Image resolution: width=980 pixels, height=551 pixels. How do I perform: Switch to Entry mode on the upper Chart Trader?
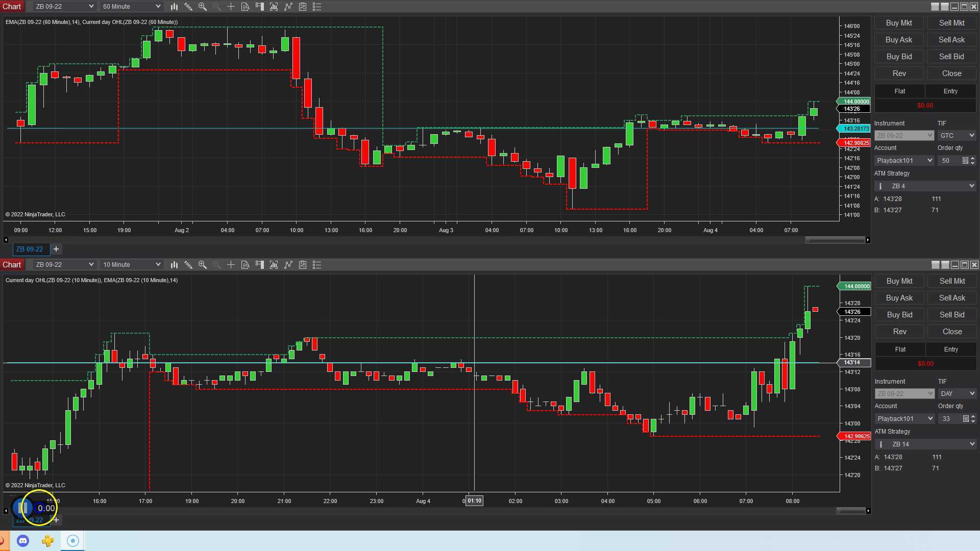[950, 91]
